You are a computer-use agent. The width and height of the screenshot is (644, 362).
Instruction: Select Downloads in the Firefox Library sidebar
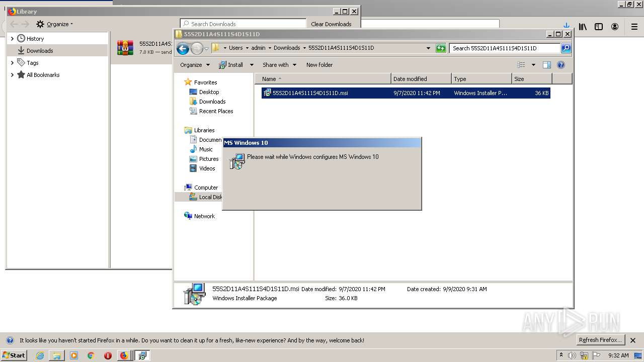(x=58, y=51)
